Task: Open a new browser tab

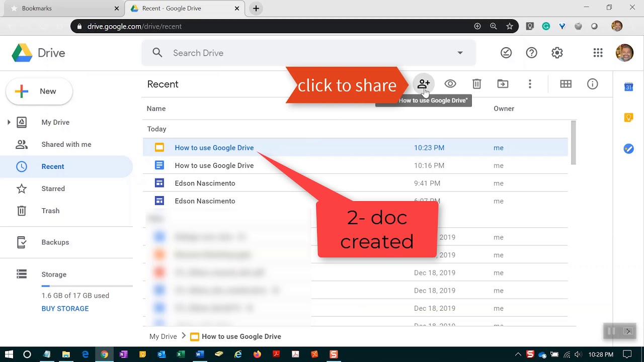Action: click(256, 9)
